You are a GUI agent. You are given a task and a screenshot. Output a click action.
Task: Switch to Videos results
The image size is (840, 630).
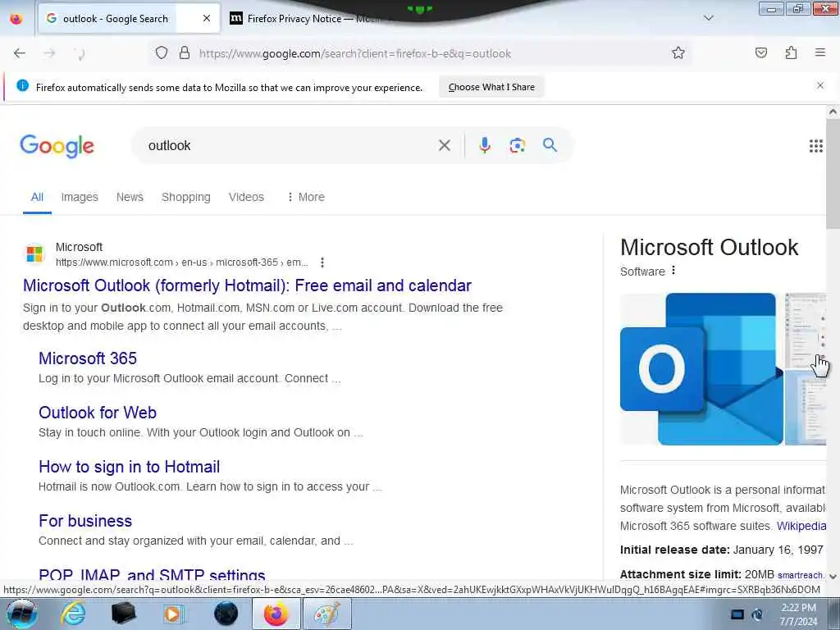pos(246,197)
